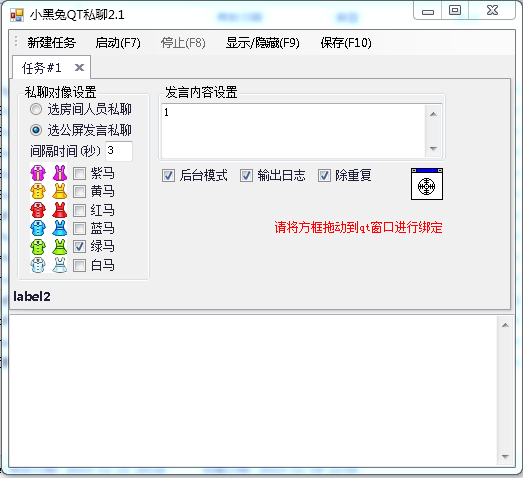The width and height of the screenshot is (523, 478).
Task: Click log pane scroll down arrow
Action: pyautogui.click(x=505, y=456)
